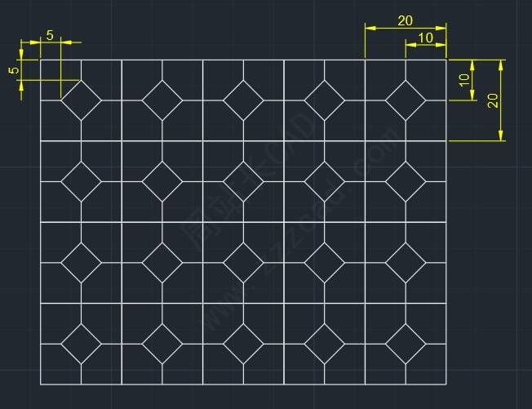Select the vertical 5 dimension text on left

coord(14,70)
